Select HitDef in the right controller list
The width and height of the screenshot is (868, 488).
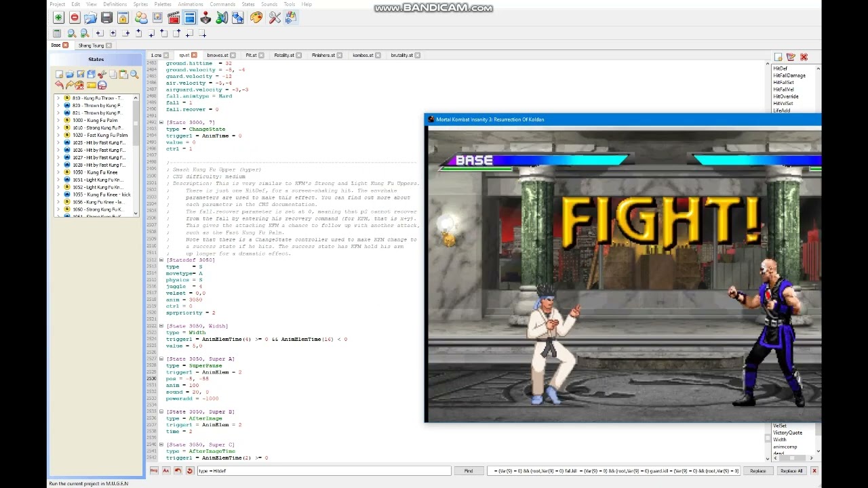coord(781,68)
